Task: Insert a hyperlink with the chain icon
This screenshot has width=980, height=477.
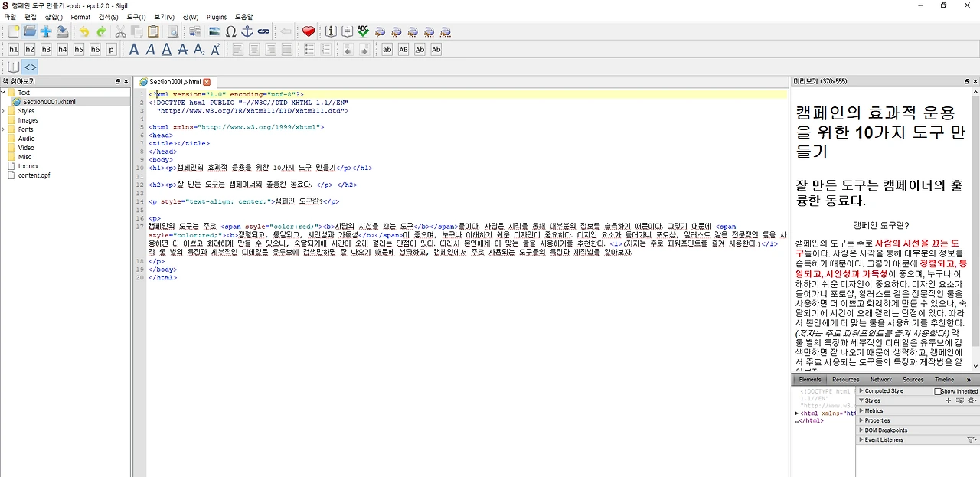Action: [264, 31]
